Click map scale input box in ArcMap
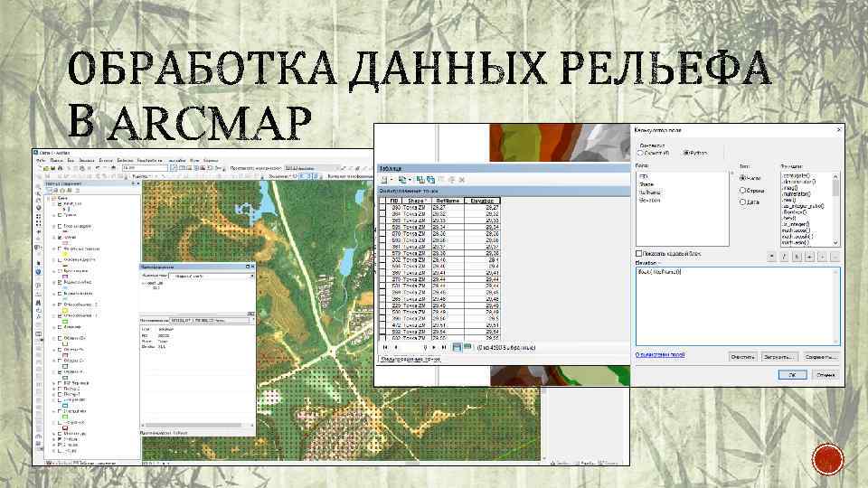Image resolution: width=868 pixels, height=488 pixels. [x=145, y=168]
